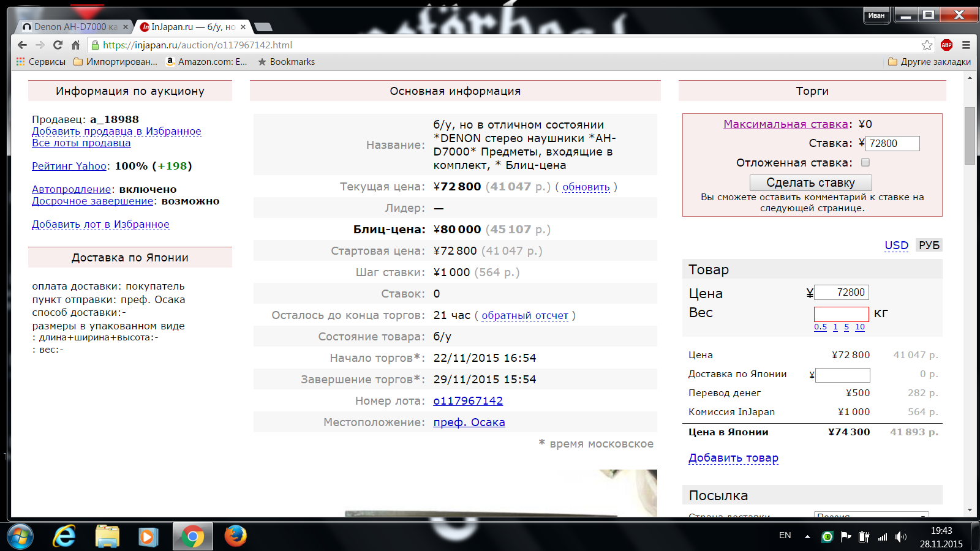Switch currency to РУБ
Screen dimensions: 980x551
tap(929, 246)
